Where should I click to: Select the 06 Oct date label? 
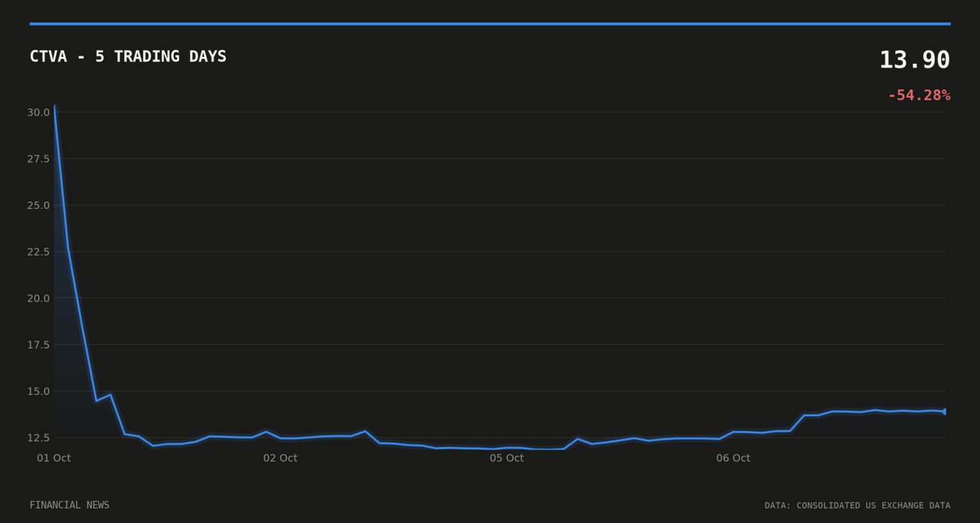[733, 458]
